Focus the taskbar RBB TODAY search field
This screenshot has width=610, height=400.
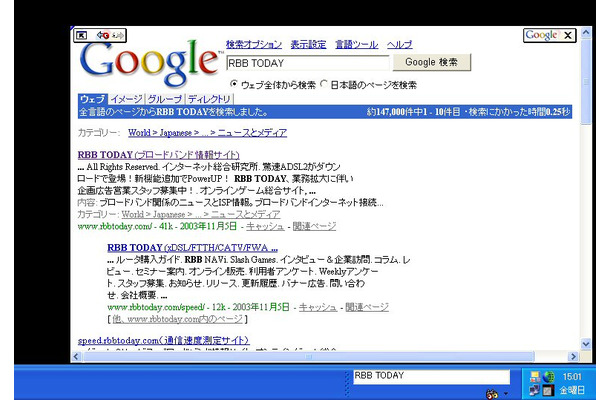[x=431, y=376]
